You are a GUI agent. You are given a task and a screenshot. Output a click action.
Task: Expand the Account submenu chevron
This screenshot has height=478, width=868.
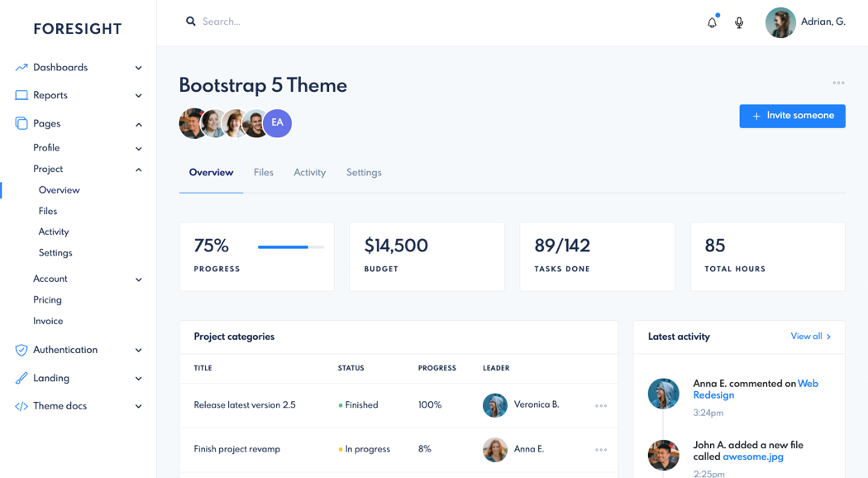tap(138, 280)
